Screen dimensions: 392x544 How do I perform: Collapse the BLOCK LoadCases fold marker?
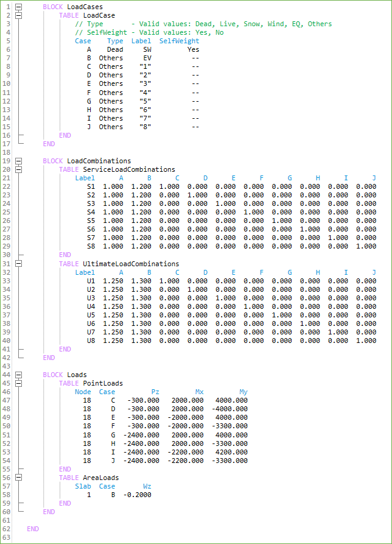18,7
